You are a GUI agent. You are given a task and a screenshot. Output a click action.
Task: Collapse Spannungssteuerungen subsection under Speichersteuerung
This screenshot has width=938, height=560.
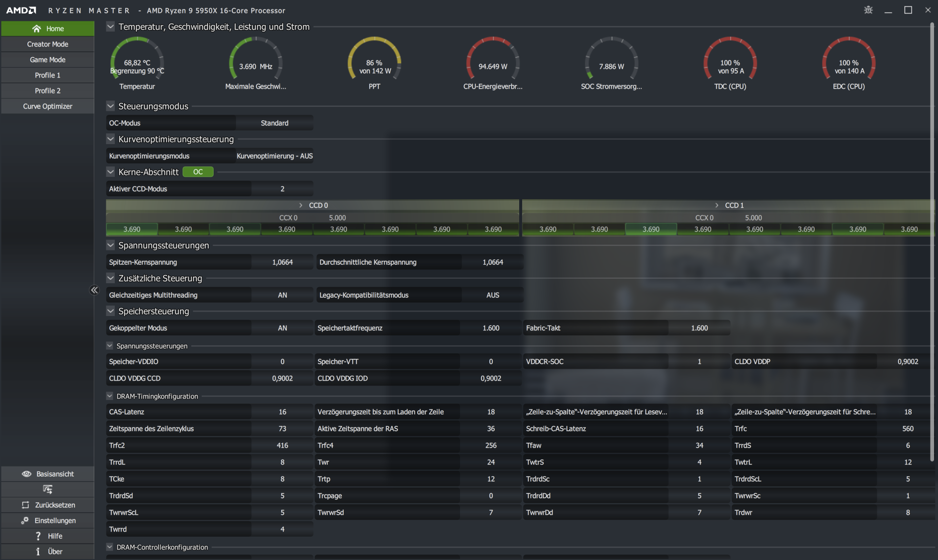click(x=110, y=346)
